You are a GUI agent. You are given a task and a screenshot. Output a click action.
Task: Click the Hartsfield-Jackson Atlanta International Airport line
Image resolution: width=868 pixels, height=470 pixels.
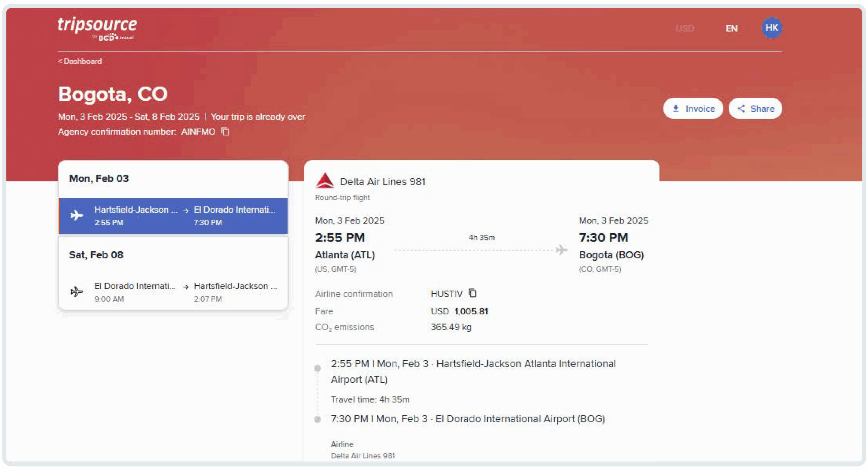click(x=473, y=371)
